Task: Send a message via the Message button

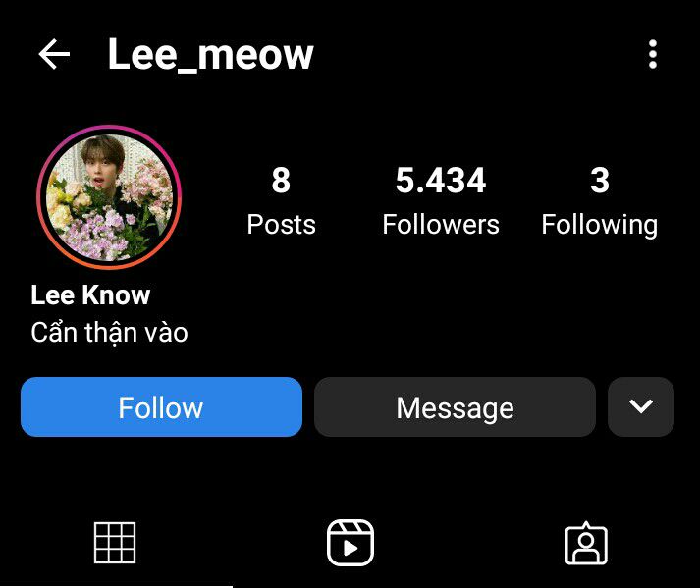Action: (455, 406)
